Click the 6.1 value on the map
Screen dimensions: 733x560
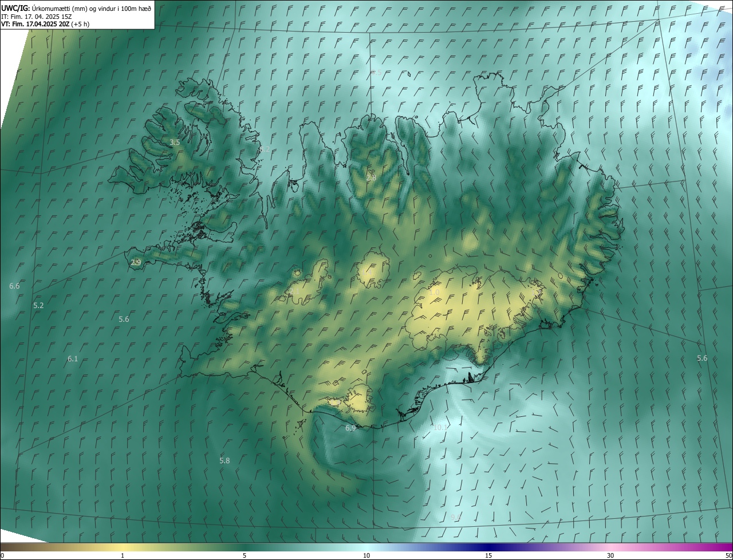72,358
